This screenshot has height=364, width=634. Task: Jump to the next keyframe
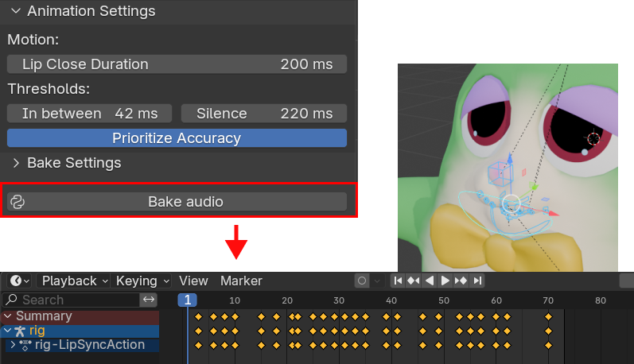tap(461, 281)
